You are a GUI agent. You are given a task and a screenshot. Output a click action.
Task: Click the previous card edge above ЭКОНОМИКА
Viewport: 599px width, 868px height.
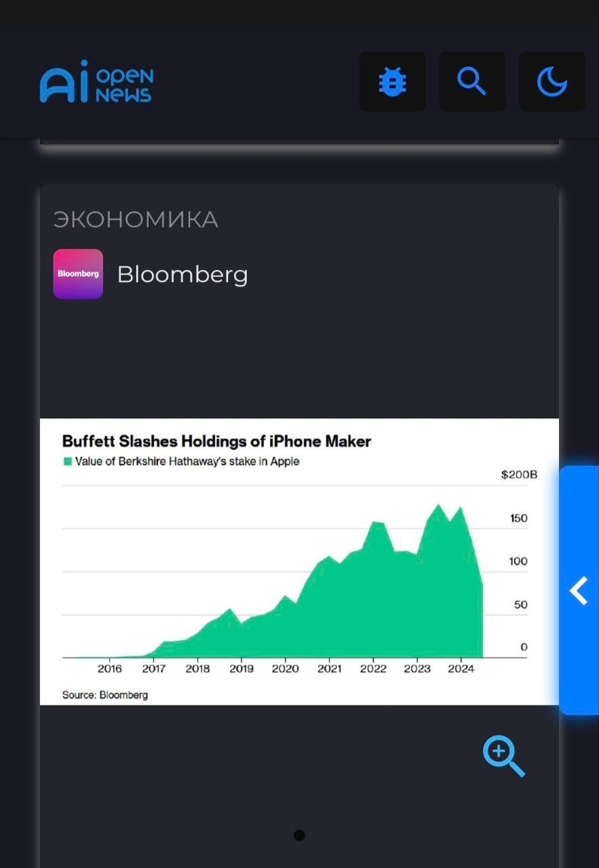point(299,141)
